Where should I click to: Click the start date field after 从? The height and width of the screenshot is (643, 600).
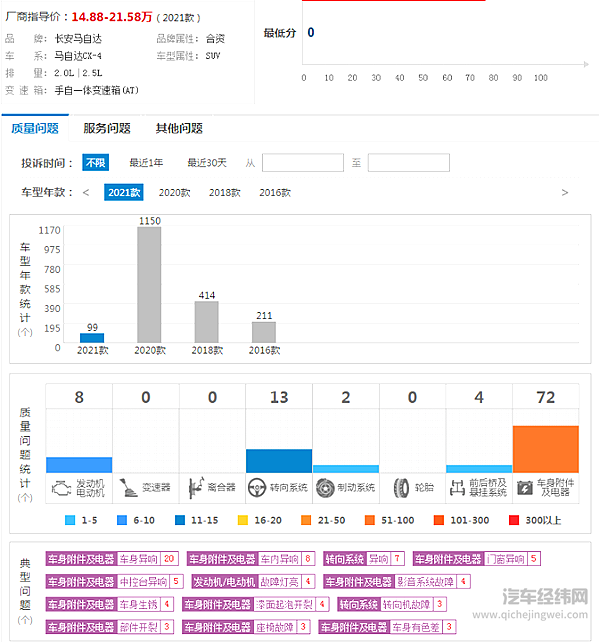303,163
